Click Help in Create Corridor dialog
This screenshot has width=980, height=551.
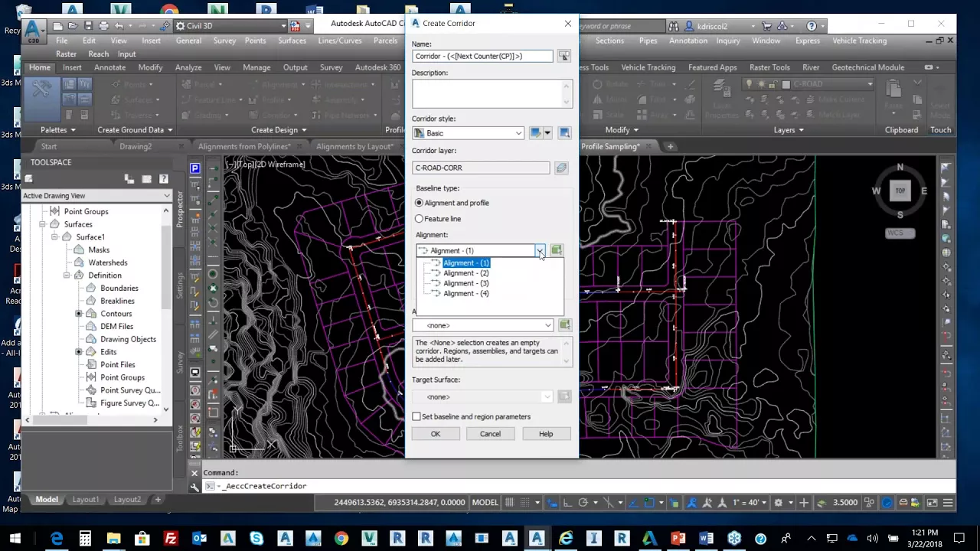tap(545, 434)
